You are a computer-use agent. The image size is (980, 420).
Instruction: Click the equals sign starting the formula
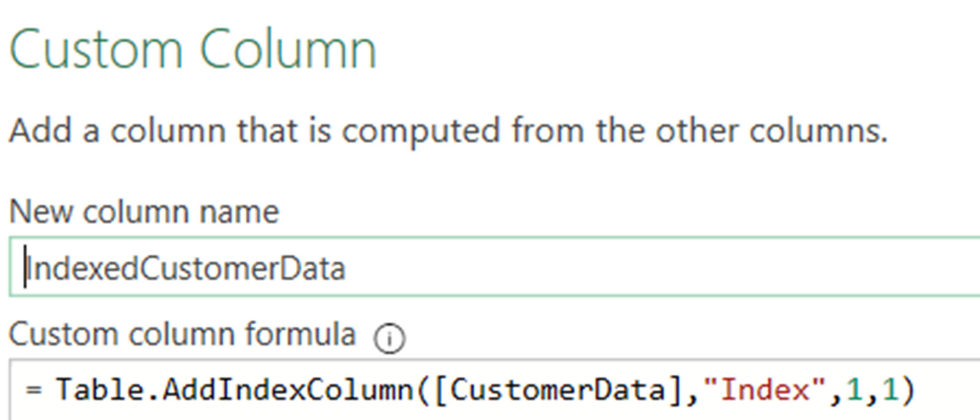tap(34, 391)
